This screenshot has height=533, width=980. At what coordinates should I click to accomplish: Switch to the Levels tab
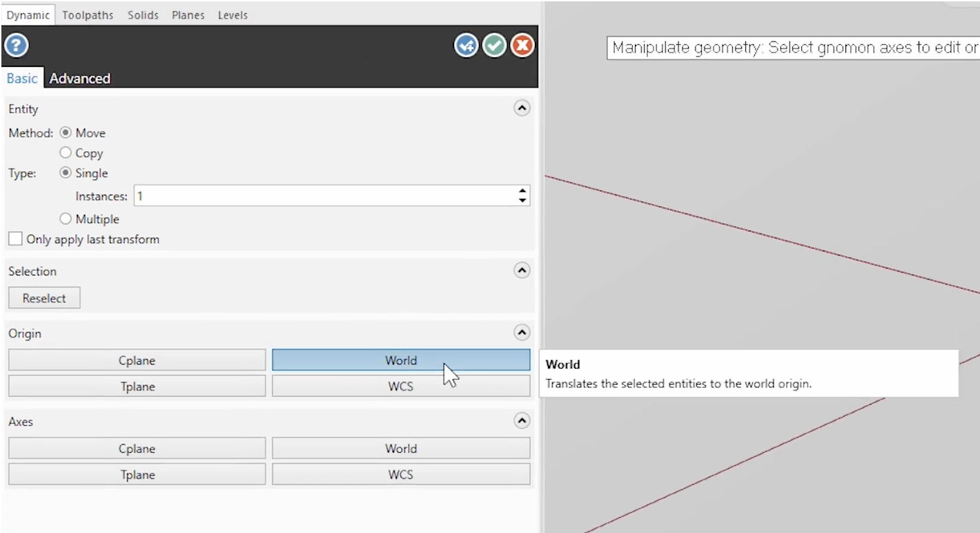233,14
